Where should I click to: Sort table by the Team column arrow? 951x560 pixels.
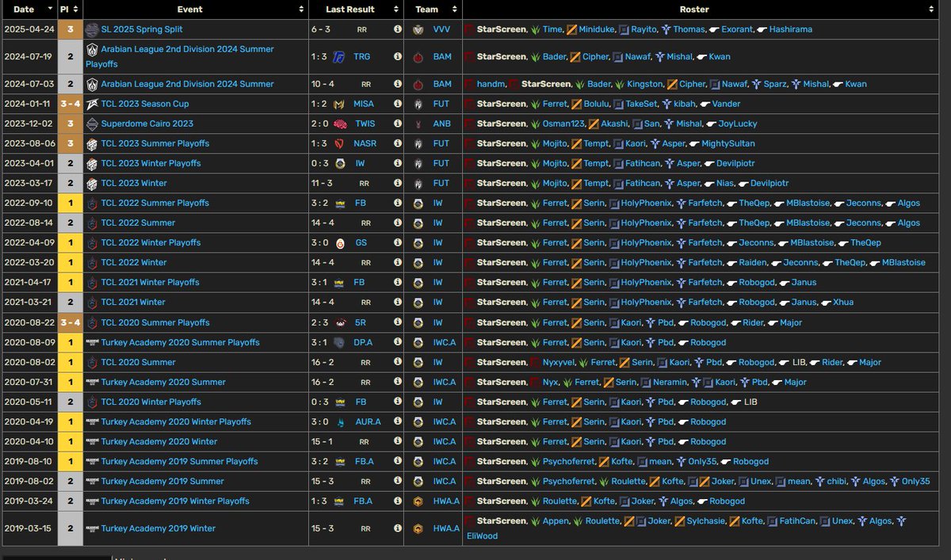pos(455,10)
